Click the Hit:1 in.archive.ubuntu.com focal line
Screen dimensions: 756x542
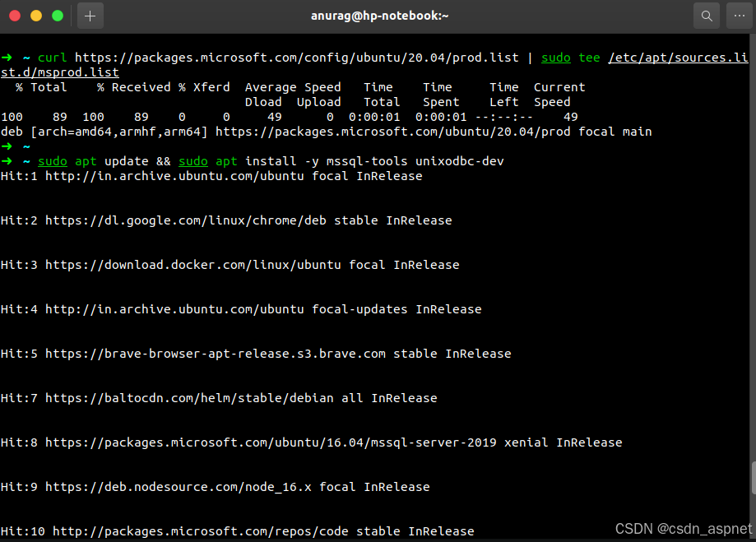[x=211, y=176]
